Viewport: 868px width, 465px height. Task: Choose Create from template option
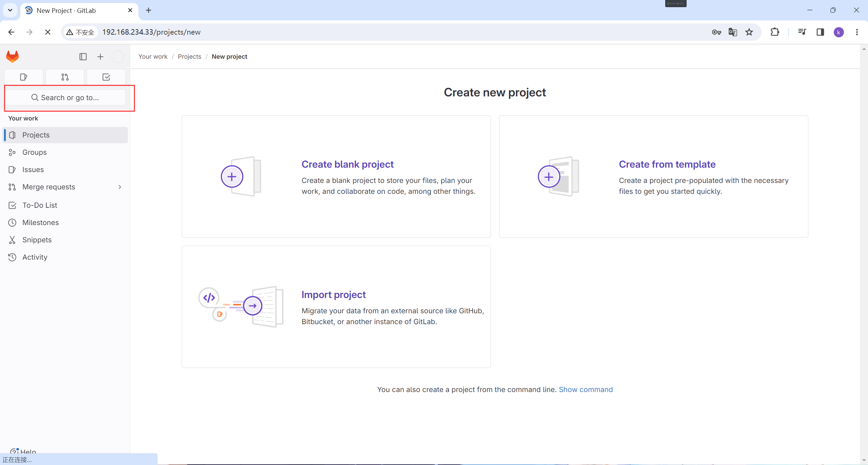click(x=667, y=164)
